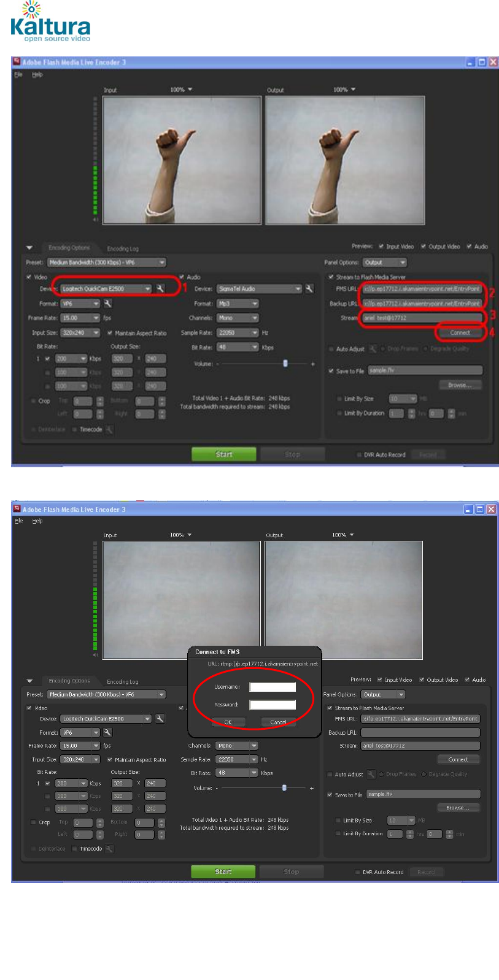The image size is (499, 980).
Task: Open Sample Rate dropdown in Connect to FMS window
Action: point(237,759)
